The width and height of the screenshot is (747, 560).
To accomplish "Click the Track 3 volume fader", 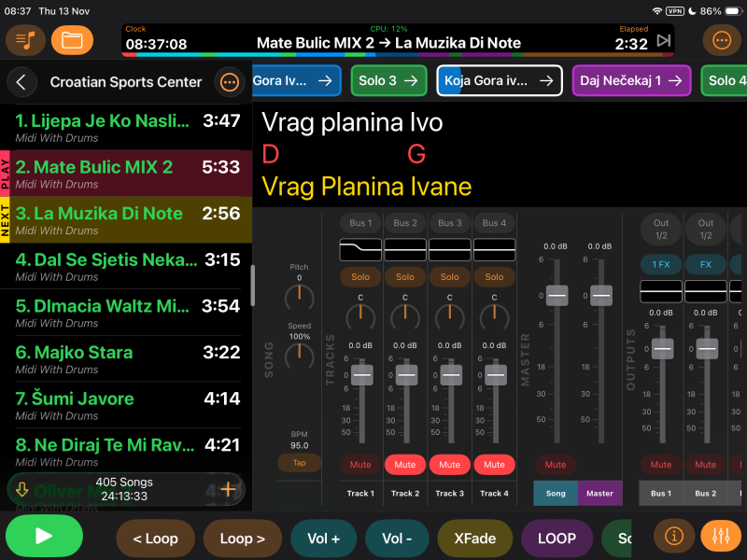I will tap(450, 374).
